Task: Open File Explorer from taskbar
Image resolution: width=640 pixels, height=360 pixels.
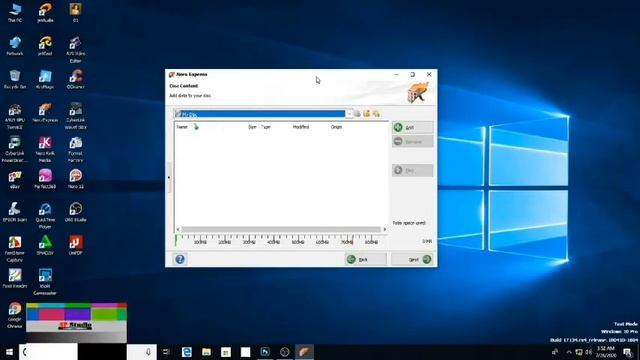Action: [x=206, y=352]
